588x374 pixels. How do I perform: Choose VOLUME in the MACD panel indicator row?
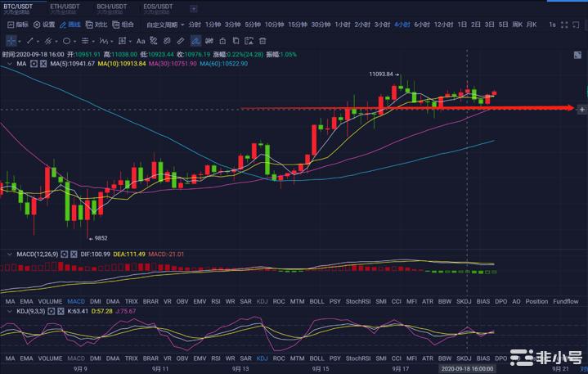(50, 302)
